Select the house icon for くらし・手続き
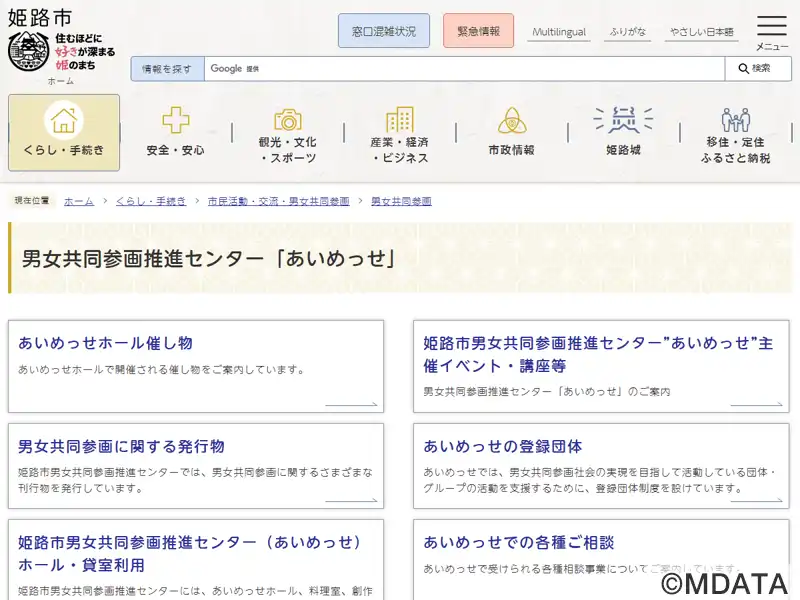Image resolution: width=800 pixels, height=600 pixels. click(64, 120)
